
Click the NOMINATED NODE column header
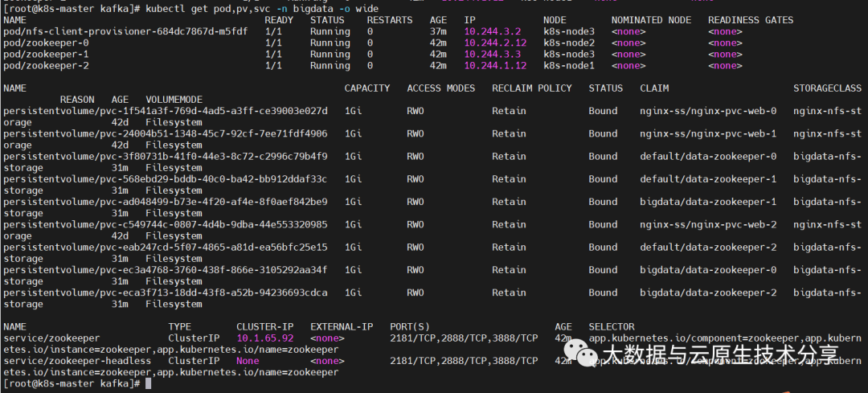tap(651, 20)
